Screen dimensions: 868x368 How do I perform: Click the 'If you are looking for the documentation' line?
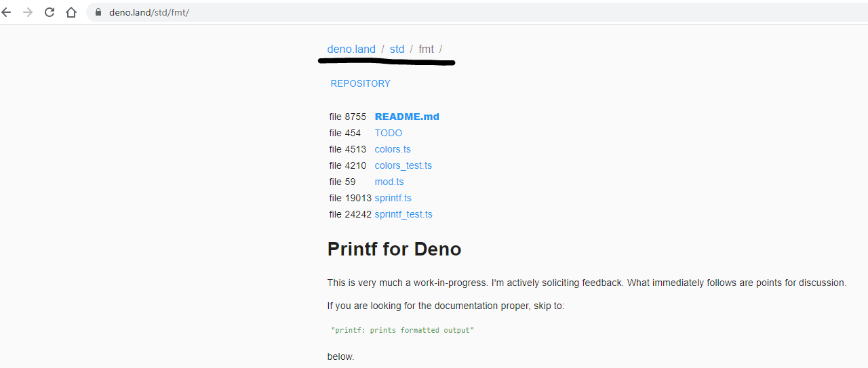(x=446, y=306)
